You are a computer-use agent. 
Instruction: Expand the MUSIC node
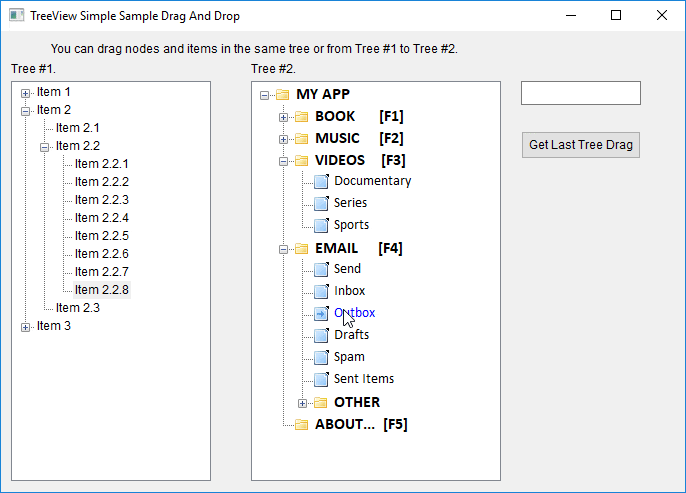[284, 140]
